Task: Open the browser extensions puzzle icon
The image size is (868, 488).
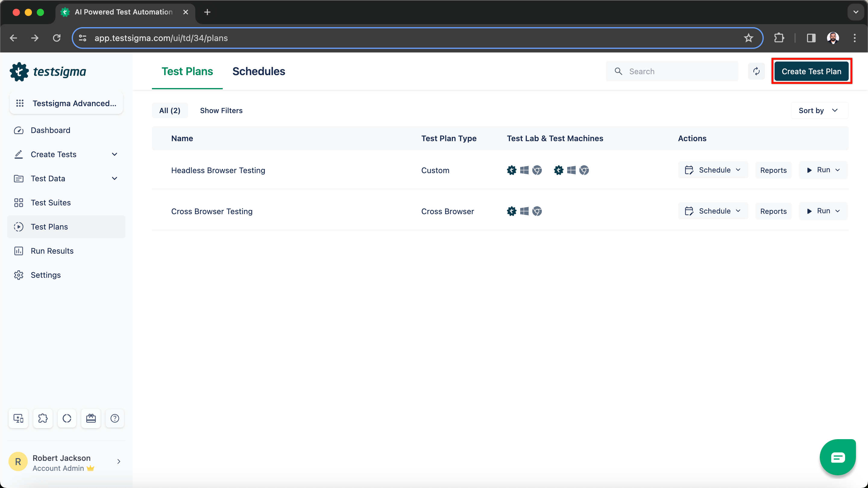Action: [x=779, y=38]
